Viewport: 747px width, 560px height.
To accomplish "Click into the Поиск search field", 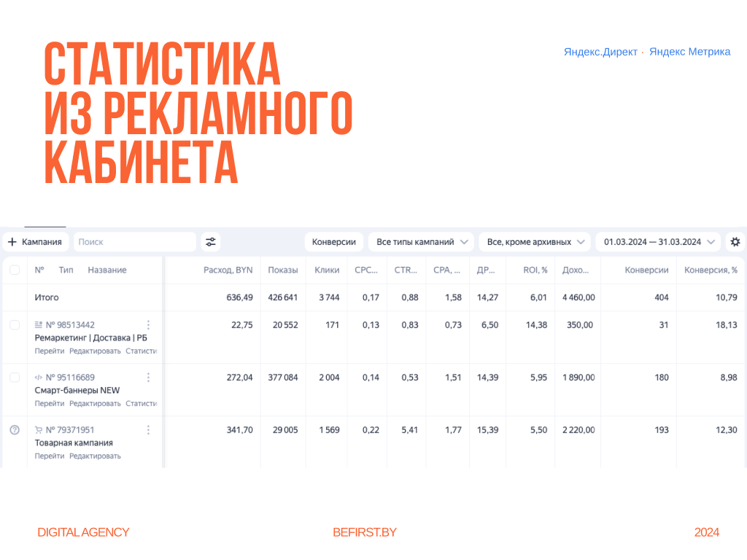I will (x=134, y=242).
